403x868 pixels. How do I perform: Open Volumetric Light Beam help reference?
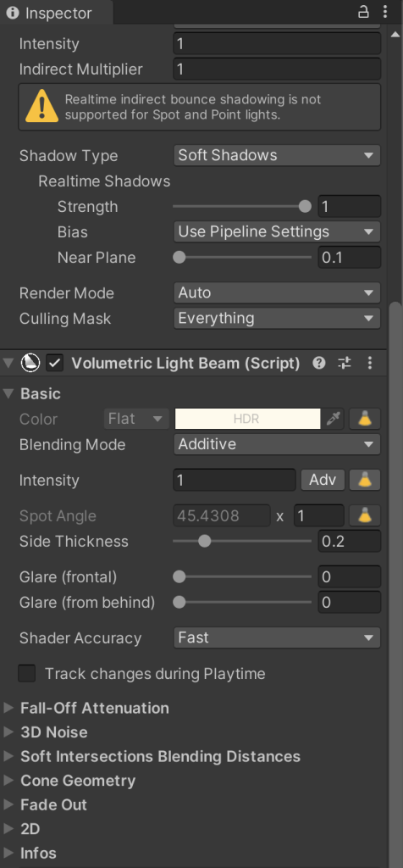319,363
